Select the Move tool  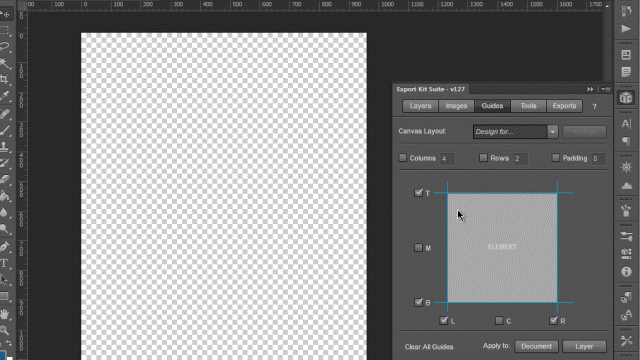coord(5,14)
